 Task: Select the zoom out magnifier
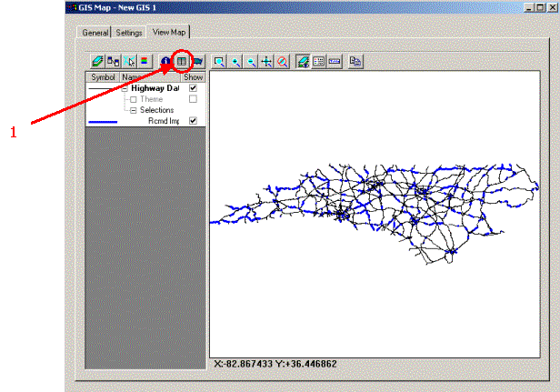pos(251,62)
